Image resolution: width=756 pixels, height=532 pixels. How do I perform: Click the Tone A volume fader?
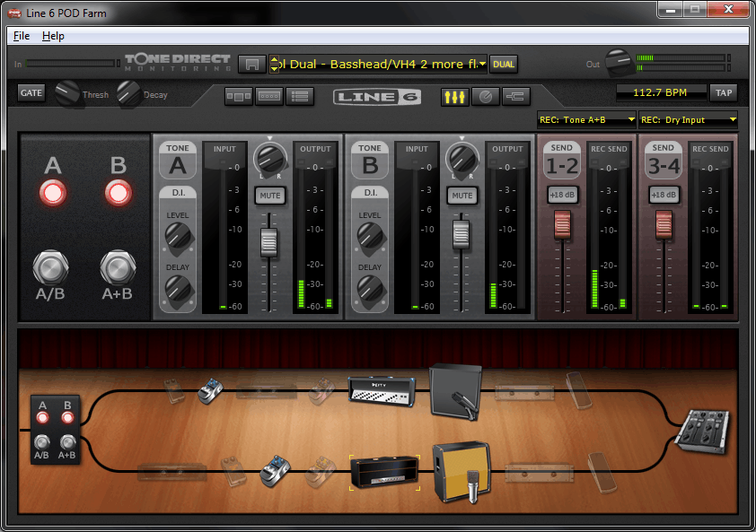tap(269, 242)
